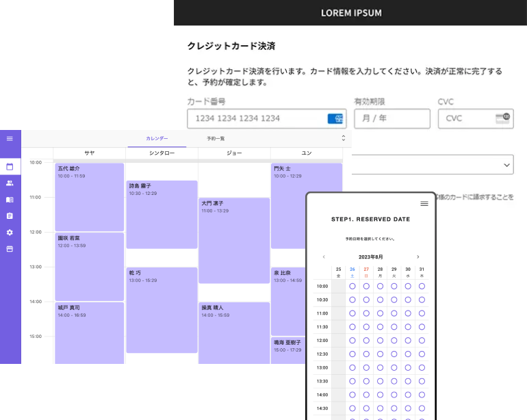Viewport: 527px width, 420px height.
Task: Open the purple sidebar hamburger menu
Action: point(10,139)
